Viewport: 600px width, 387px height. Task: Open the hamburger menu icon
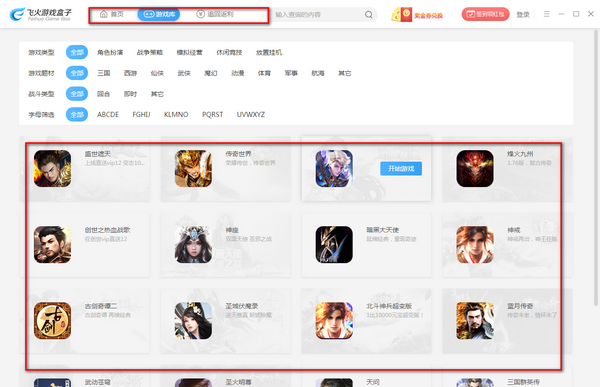[546, 14]
